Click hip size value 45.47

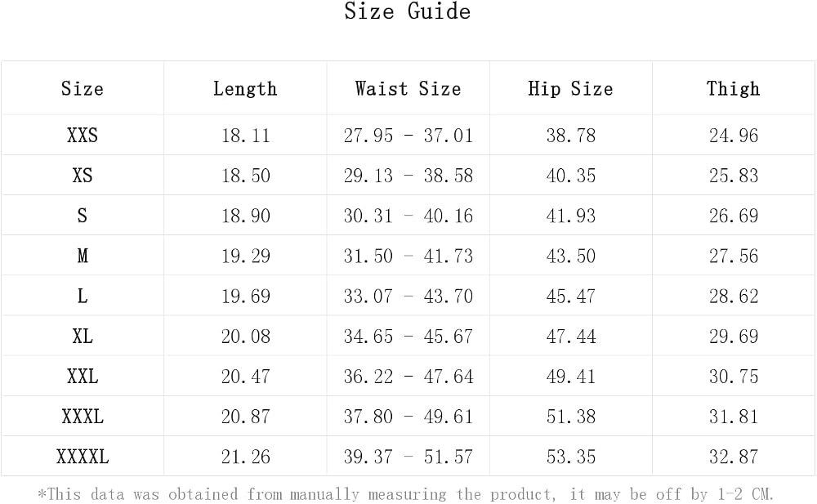pos(570,296)
